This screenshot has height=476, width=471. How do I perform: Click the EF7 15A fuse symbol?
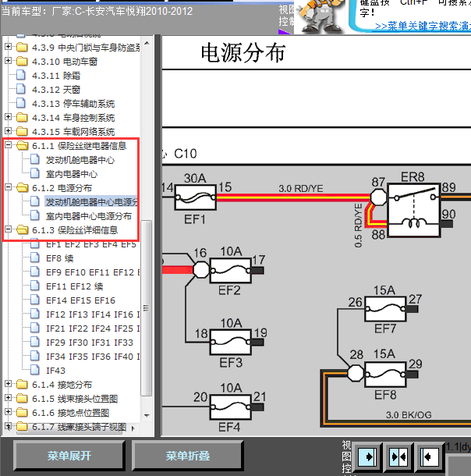[385, 309]
